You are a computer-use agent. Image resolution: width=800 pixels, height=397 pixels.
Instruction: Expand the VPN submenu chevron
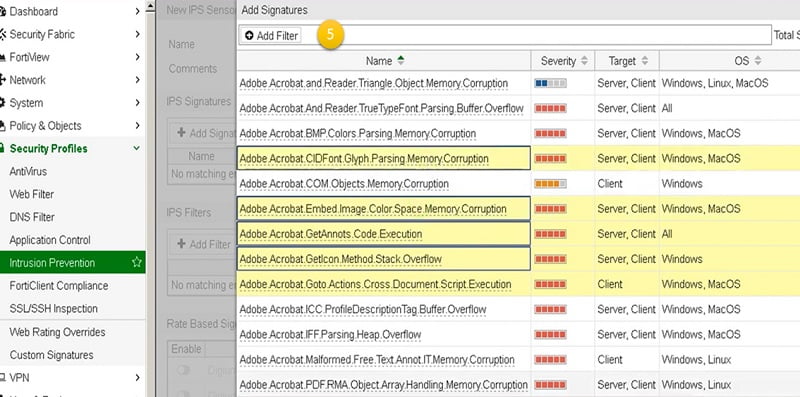click(x=137, y=378)
